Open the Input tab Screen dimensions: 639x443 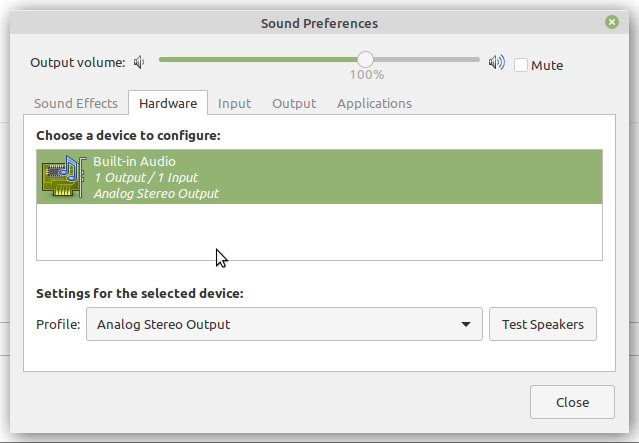pos(234,104)
